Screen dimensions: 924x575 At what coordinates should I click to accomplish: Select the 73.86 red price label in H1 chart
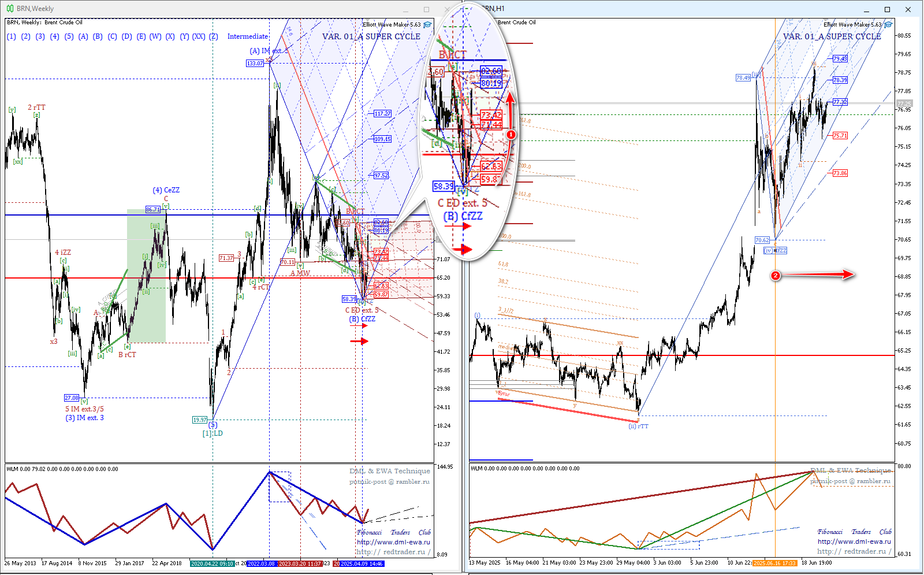pyautogui.click(x=840, y=173)
